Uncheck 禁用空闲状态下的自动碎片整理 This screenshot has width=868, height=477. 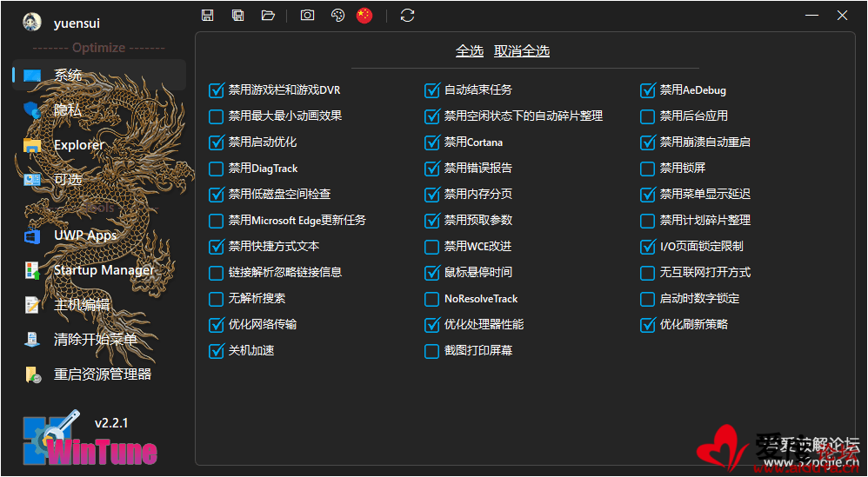(x=431, y=116)
